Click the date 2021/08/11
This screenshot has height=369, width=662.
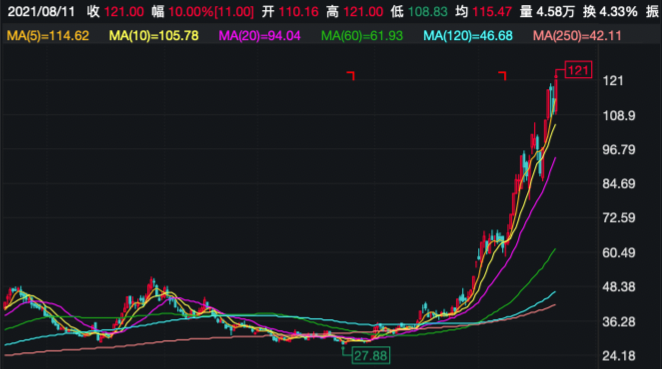41,11
